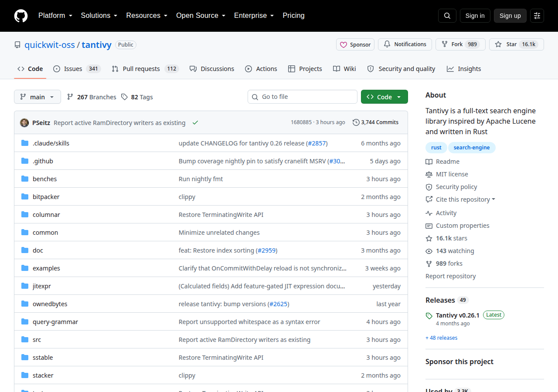Click the Custom properties icon
The height and width of the screenshot is (392, 558).
(x=429, y=226)
